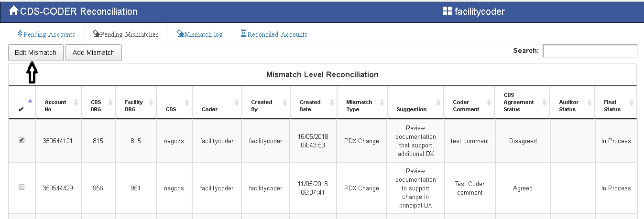
Task: Open the Pending-Accounts tab
Action: click(49, 34)
